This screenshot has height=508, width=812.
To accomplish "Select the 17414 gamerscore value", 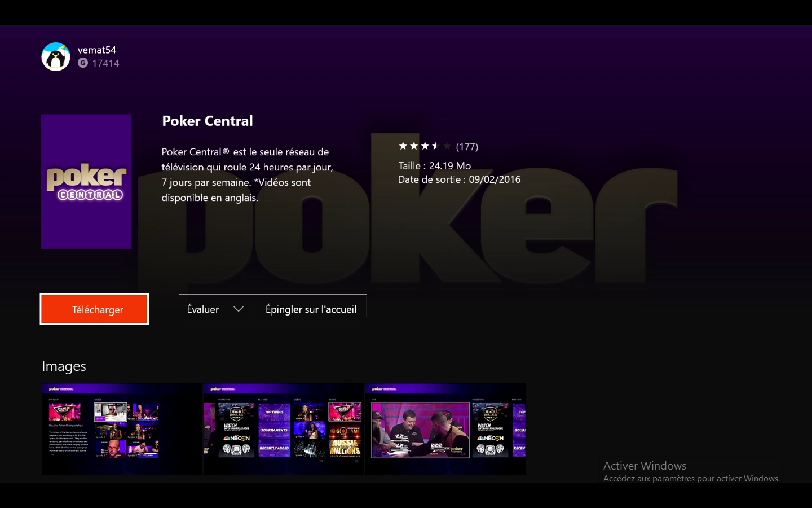I will [x=106, y=63].
